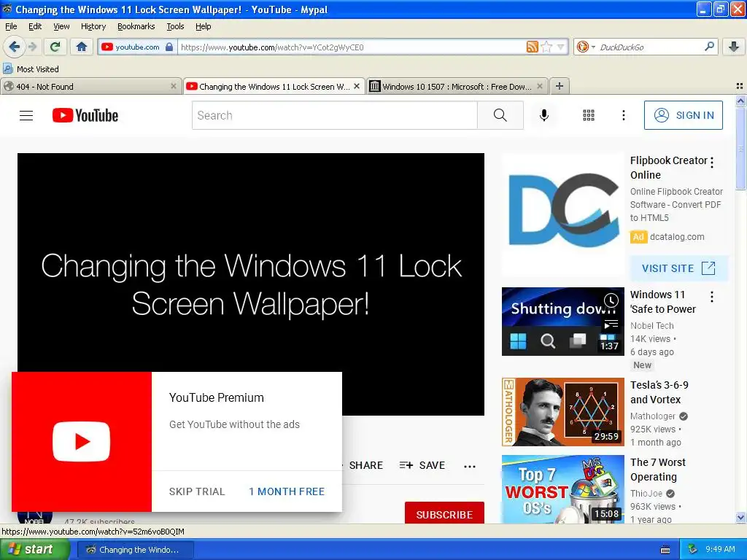Image resolution: width=747 pixels, height=560 pixels.
Task: Click the URL address field
Action: (352, 47)
